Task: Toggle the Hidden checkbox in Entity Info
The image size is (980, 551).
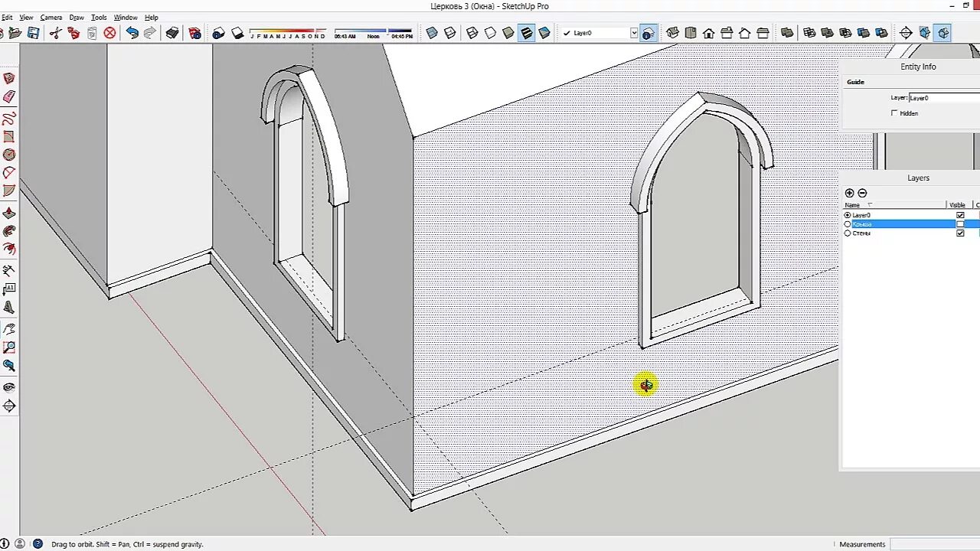Action: 894,113
